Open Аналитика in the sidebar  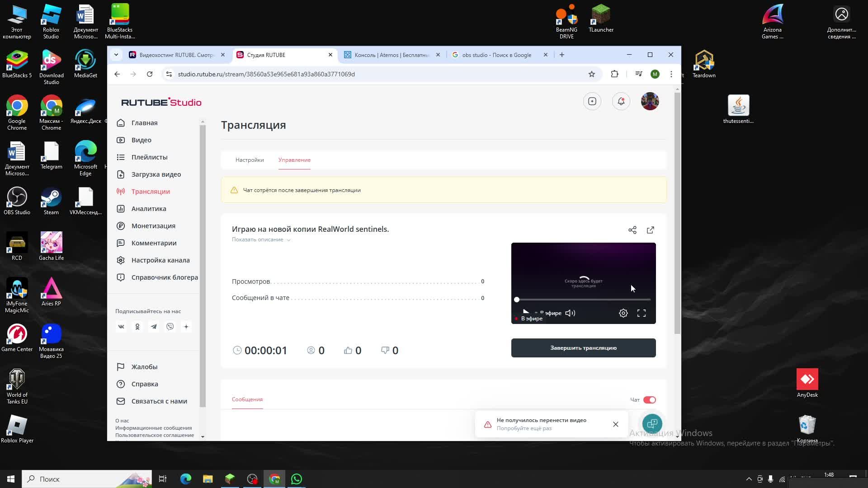(x=149, y=209)
